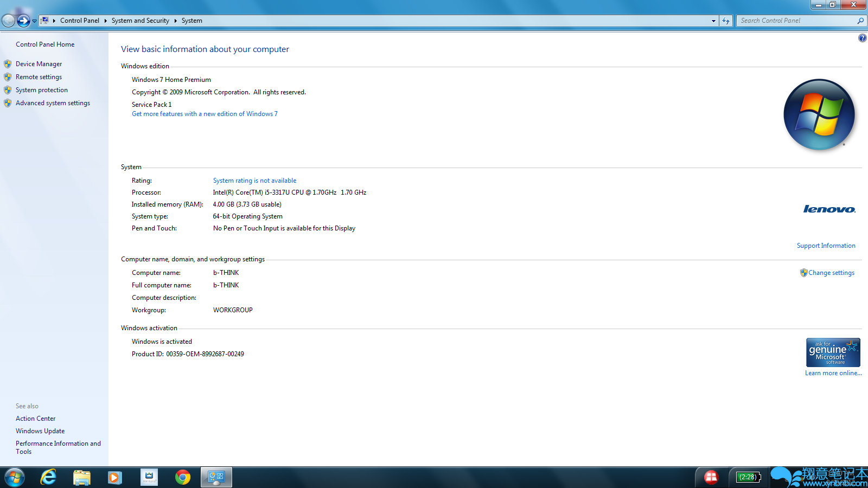Click the ask for genuine Microsoft badge
The height and width of the screenshot is (488, 868).
[x=833, y=352]
